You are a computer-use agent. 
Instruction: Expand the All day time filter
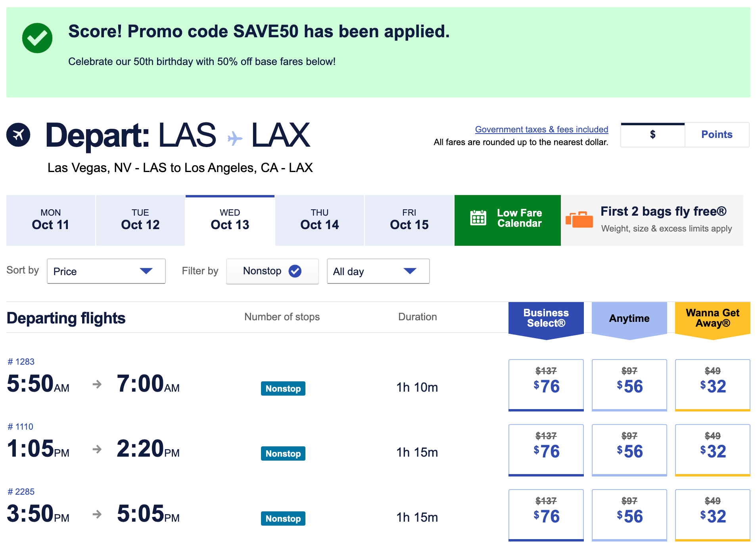pos(378,271)
